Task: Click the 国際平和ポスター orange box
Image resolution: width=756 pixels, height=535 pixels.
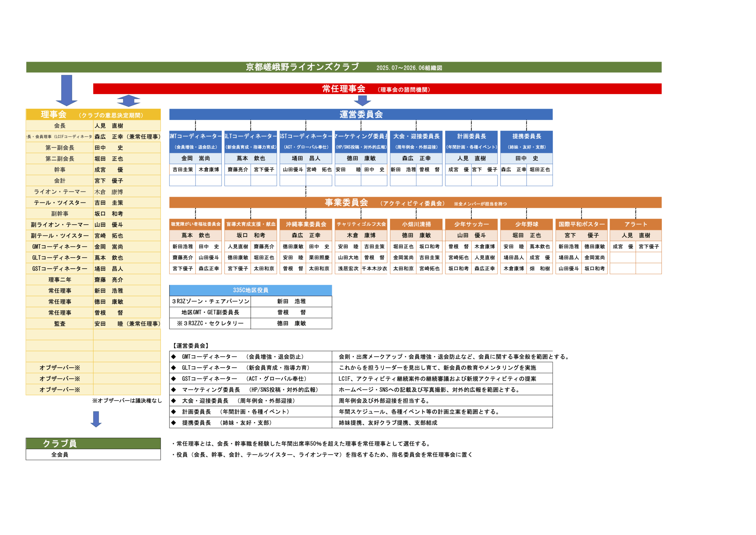Action: (x=581, y=224)
